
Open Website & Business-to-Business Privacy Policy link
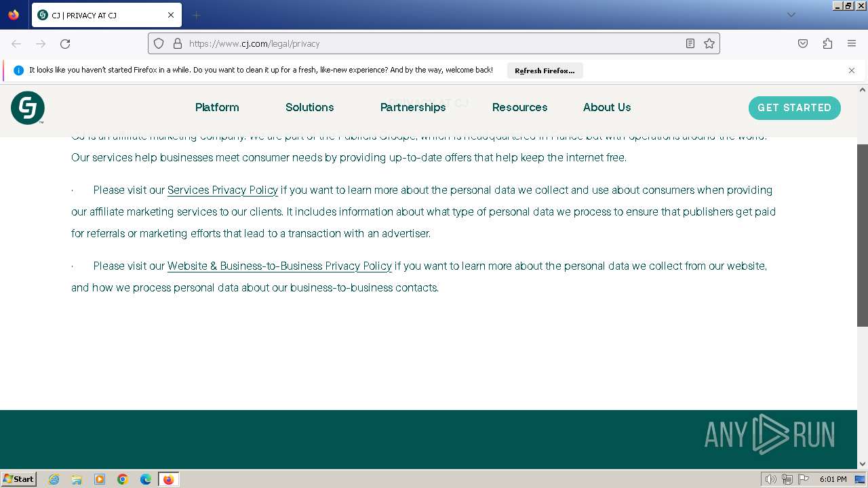[x=279, y=266]
